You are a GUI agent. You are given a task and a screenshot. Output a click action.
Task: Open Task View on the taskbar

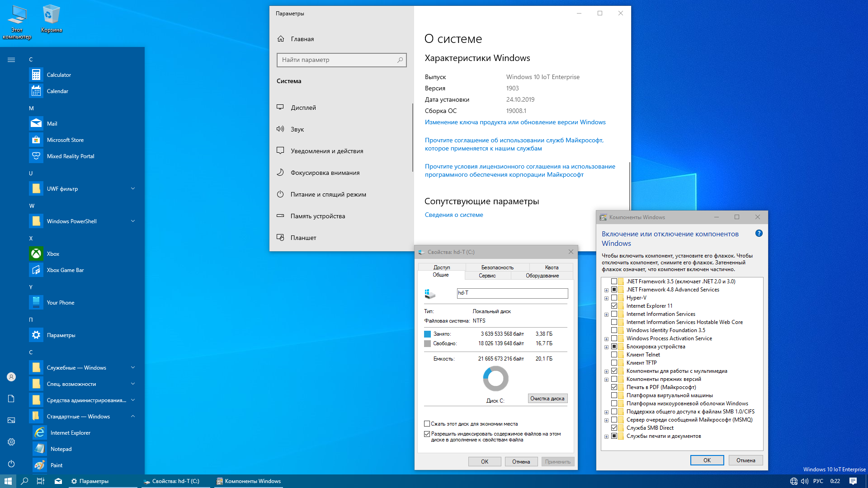(41, 481)
